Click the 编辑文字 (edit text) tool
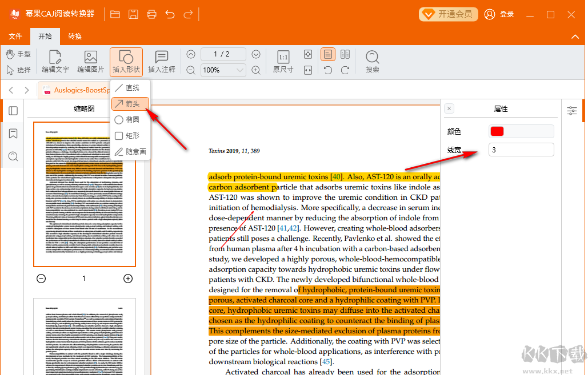The height and width of the screenshot is (375, 588). coord(55,62)
